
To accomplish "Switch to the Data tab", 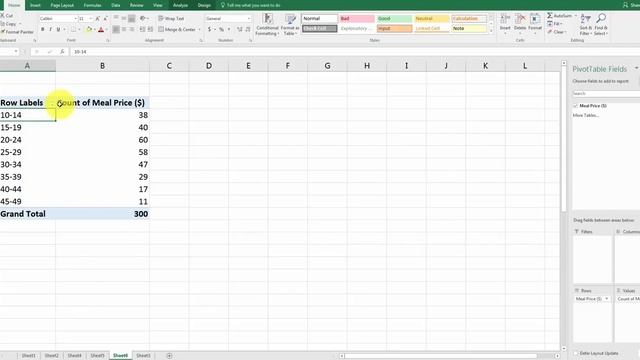I will click(116, 5).
